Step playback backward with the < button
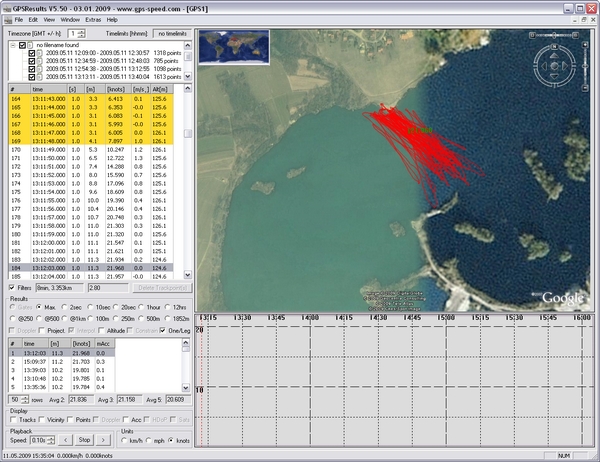The width and height of the screenshot is (600, 462). (x=65, y=440)
